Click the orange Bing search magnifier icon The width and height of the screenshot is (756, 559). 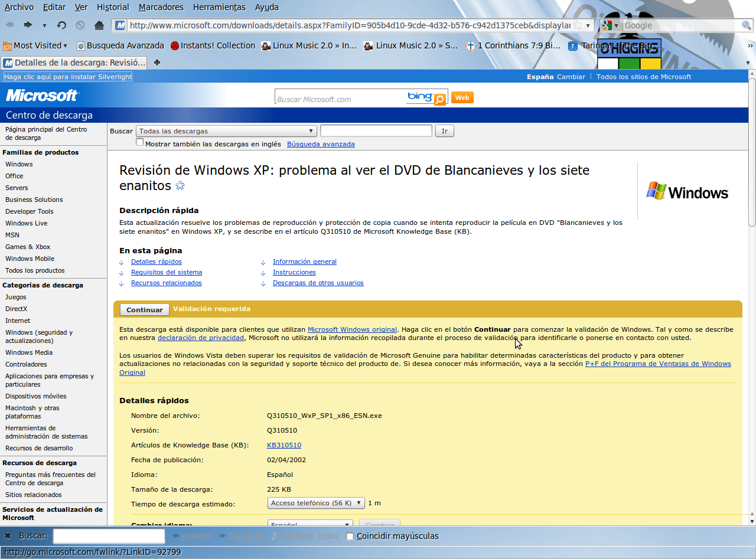pyautogui.click(x=439, y=100)
